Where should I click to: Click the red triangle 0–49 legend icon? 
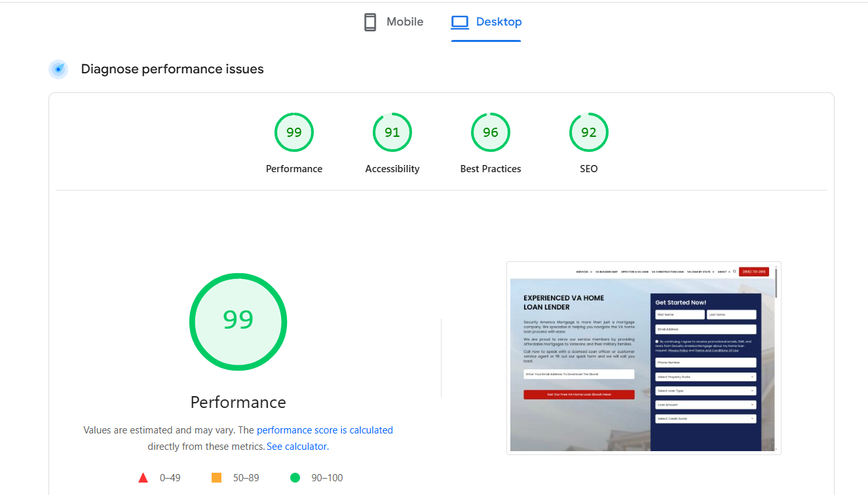[143, 477]
